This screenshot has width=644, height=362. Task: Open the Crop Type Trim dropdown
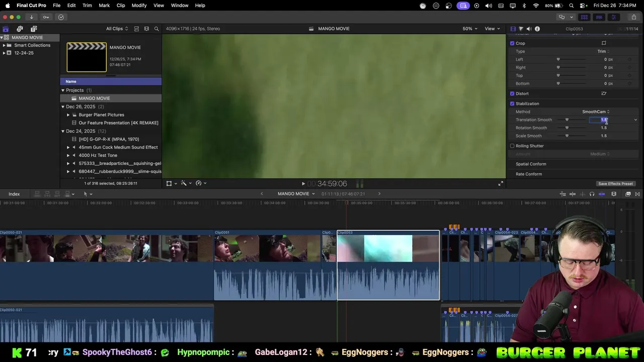[x=603, y=51]
